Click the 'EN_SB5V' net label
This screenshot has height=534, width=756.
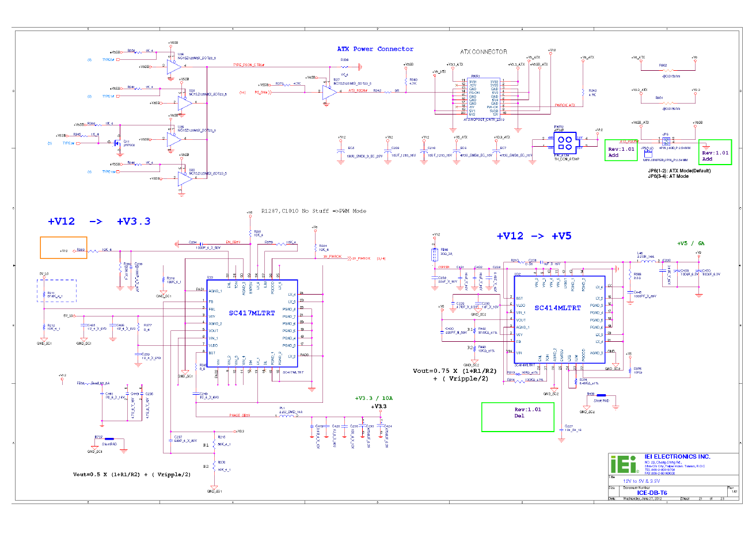[233, 242]
